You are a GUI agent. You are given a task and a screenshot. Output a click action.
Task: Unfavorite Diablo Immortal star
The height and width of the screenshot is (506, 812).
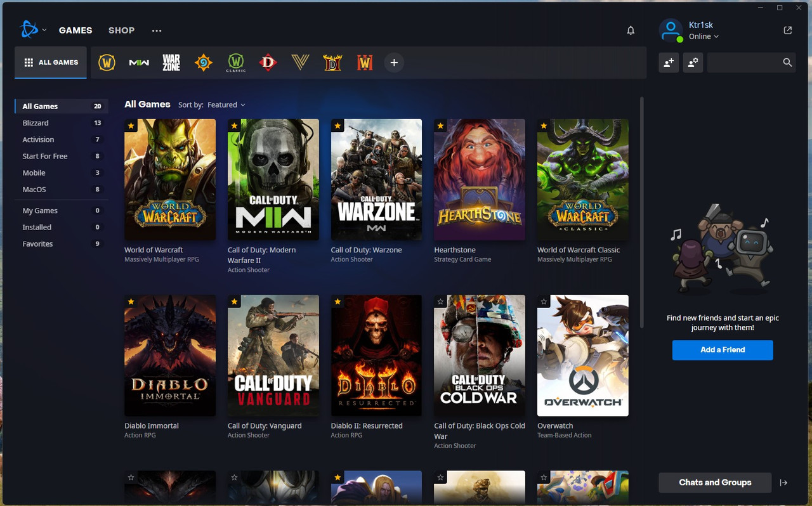click(131, 301)
